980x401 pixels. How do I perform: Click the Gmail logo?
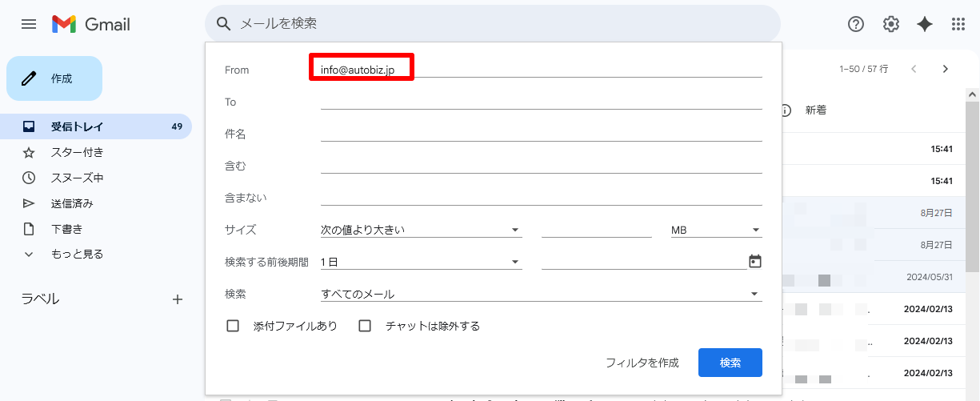91,24
